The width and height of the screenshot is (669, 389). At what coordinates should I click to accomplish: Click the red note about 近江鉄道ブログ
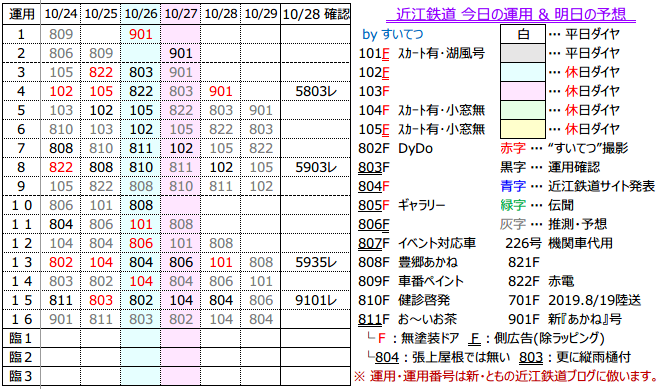pyautogui.click(x=506, y=376)
